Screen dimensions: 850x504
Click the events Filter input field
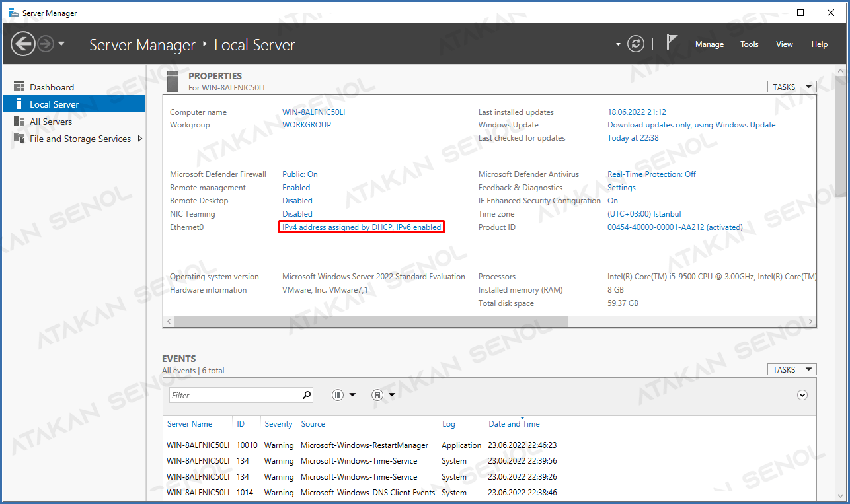(235, 395)
